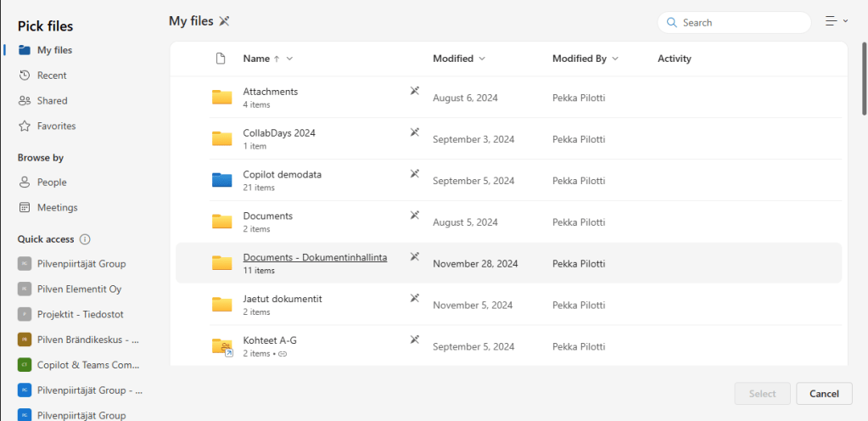Open Pilven Elementit Oy quick access site
This screenshot has height=421, width=868.
(79, 289)
